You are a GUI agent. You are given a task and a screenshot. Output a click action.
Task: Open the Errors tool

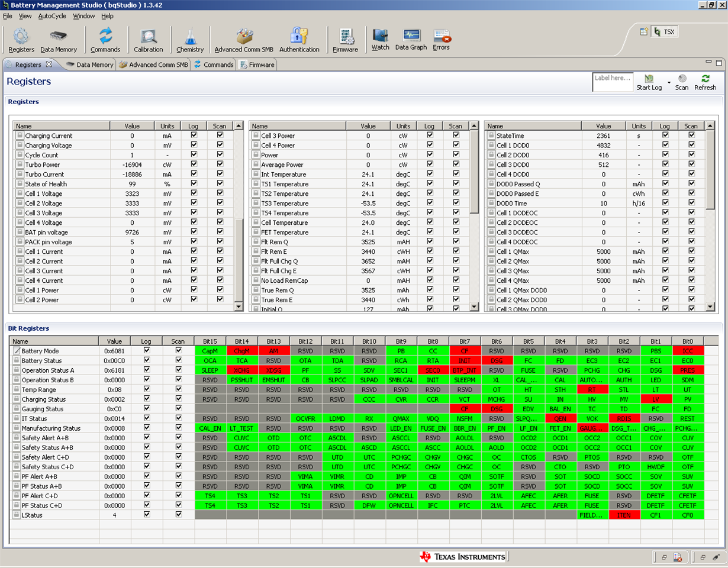pyautogui.click(x=441, y=40)
